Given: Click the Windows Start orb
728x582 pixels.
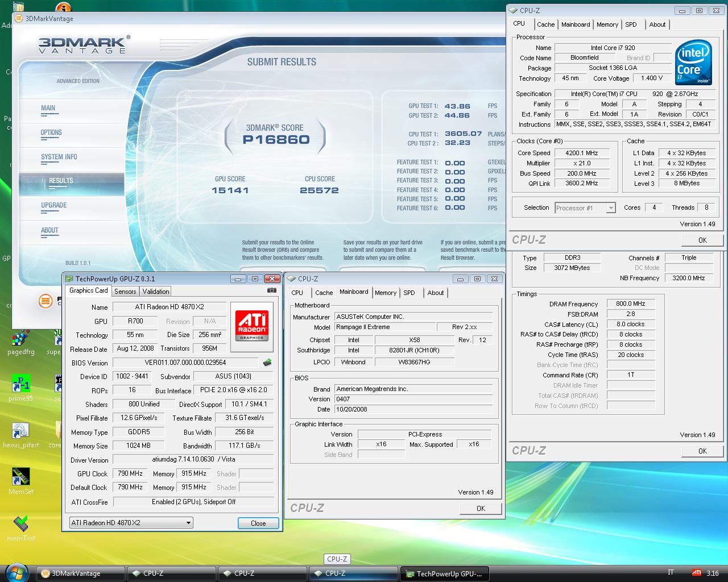Looking at the screenshot, I should click(x=16, y=572).
